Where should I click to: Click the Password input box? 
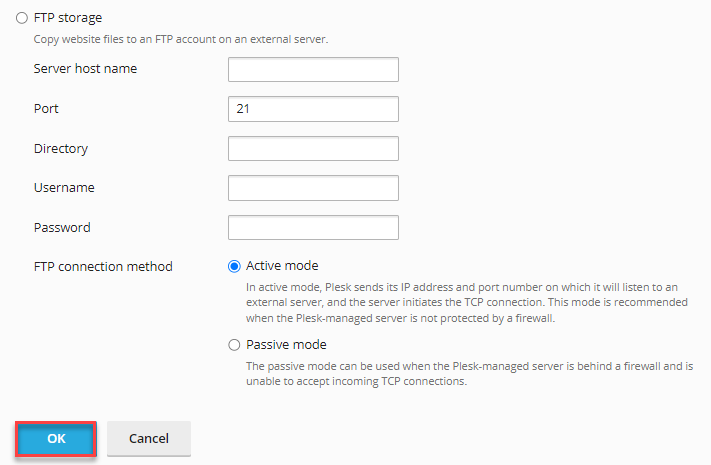pos(313,228)
